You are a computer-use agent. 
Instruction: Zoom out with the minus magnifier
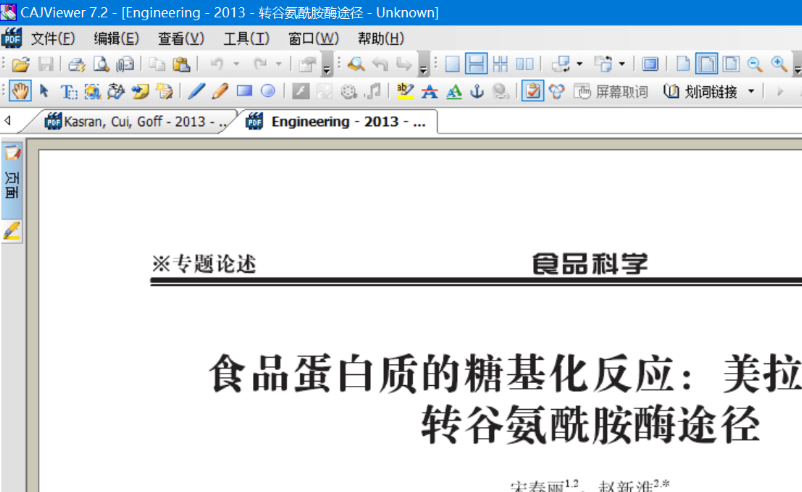[x=755, y=64]
